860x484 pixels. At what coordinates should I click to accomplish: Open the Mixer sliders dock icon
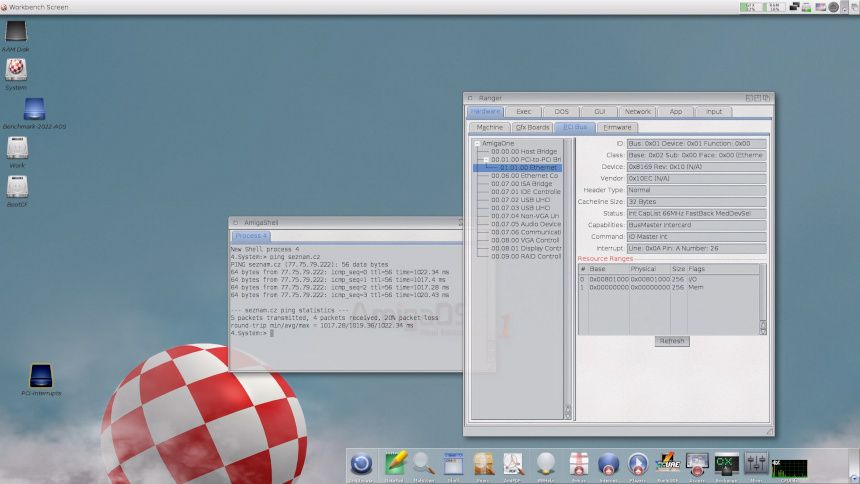756,464
